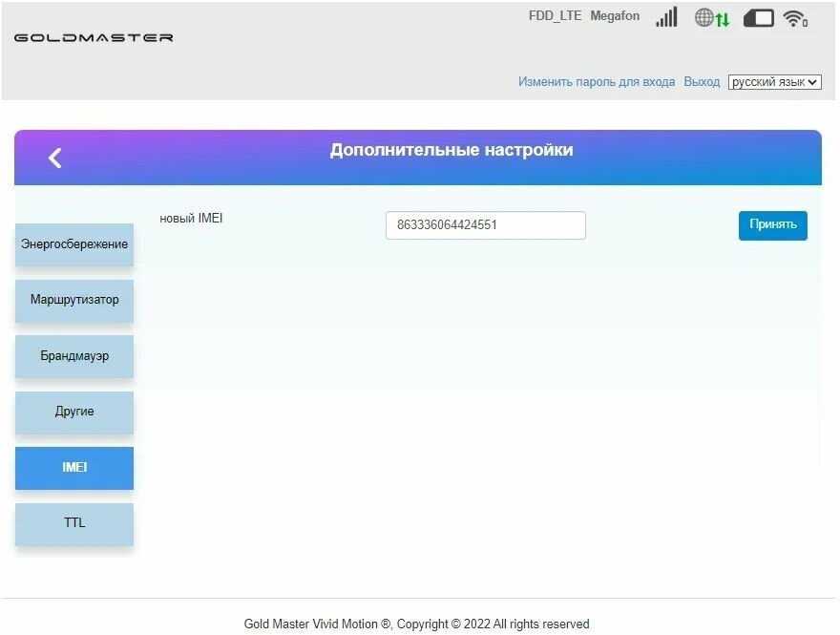This screenshot has width=840, height=635.
Task: Select the IMEI tab in the sidebar
Action: click(74, 468)
